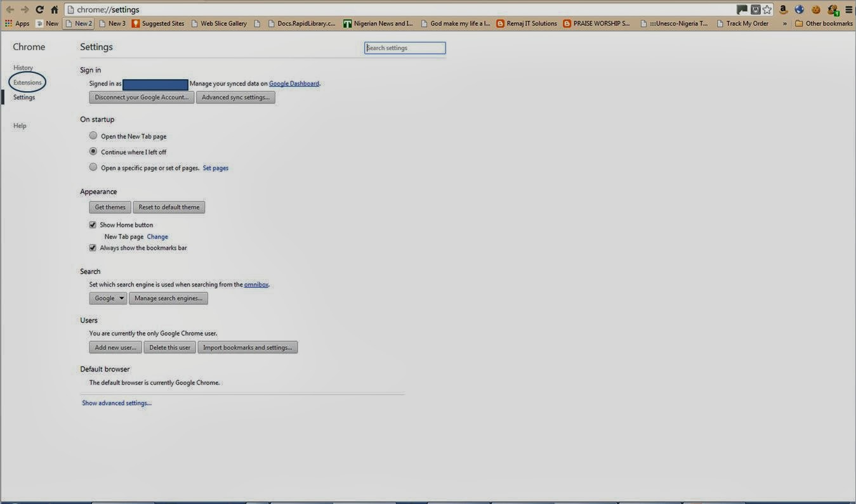Open Remaj IT Solutions bookmark
This screenshot has height=504, width=856.
tap(527, 23)
